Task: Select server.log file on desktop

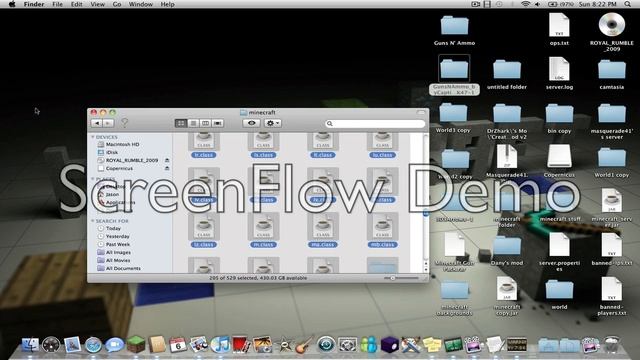Action: pos(559,73)
